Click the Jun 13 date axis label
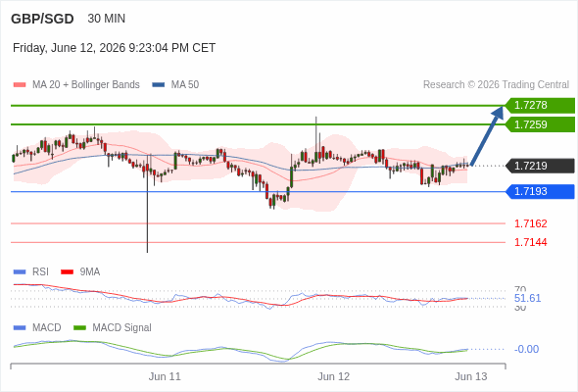 471,376
